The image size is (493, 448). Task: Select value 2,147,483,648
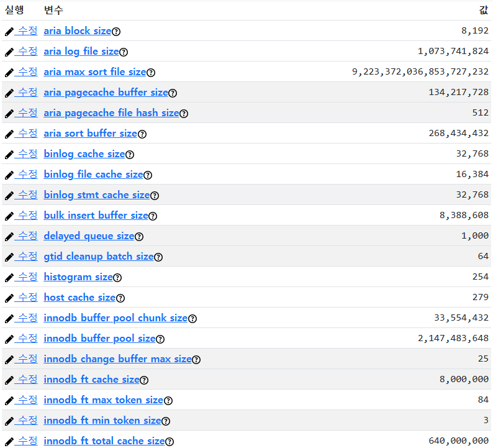453,338
